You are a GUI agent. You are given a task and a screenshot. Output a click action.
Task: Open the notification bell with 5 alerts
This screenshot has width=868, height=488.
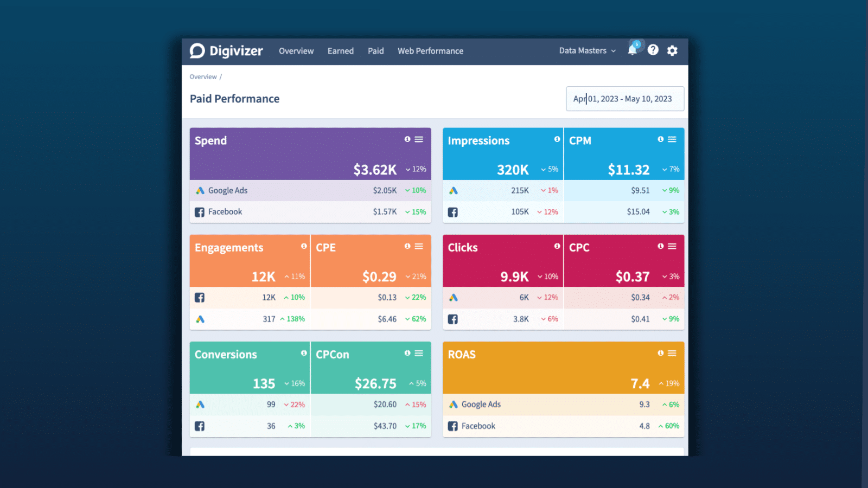click(x=632, y=50)
